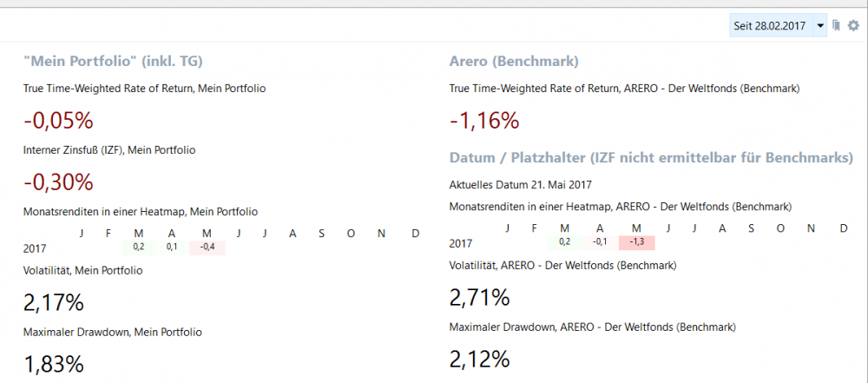
Task: Select the Arero (Benchmark) column heading
Action: 514,62
